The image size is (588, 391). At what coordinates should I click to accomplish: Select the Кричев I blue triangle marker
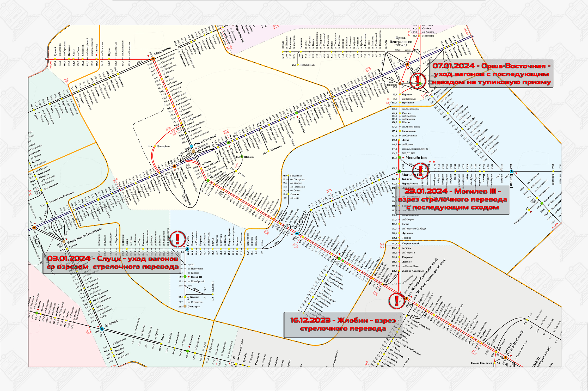click(x=512, y=172)
